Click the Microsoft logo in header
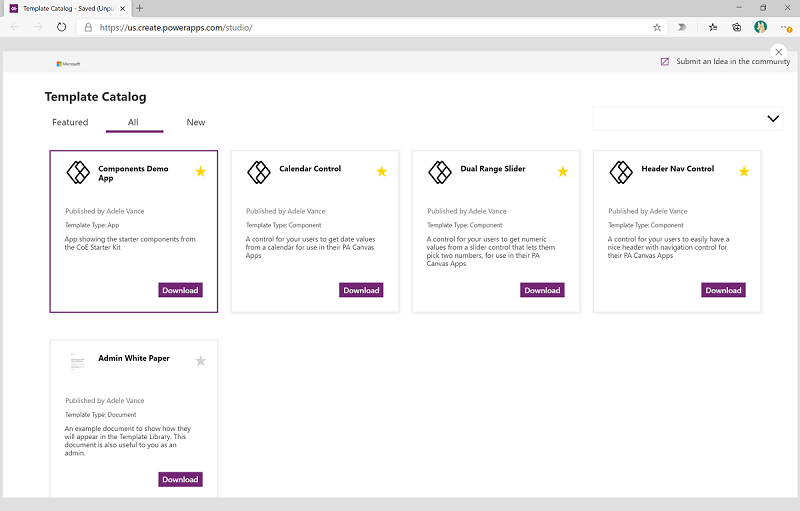 68,64
